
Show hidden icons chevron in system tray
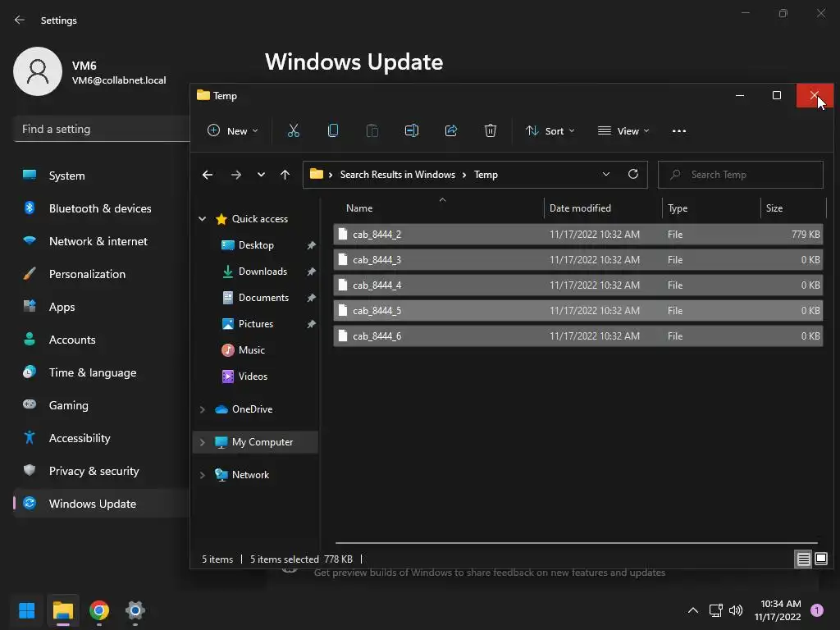point(692,610)
